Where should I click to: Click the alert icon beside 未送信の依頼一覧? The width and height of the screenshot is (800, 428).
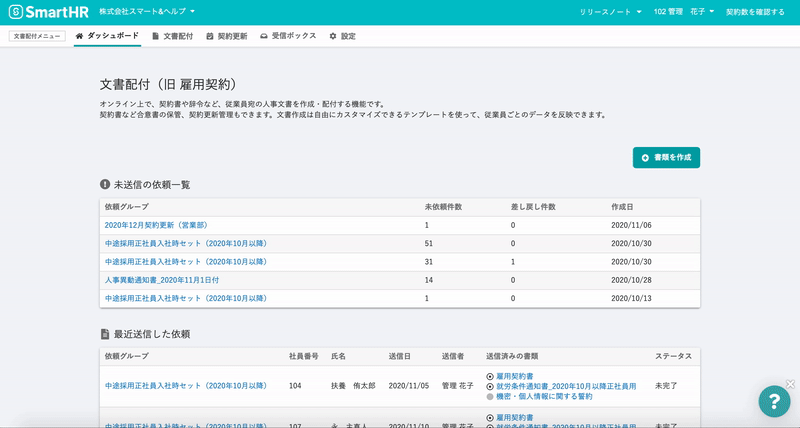pyautogui.click(x=105, y=184)
